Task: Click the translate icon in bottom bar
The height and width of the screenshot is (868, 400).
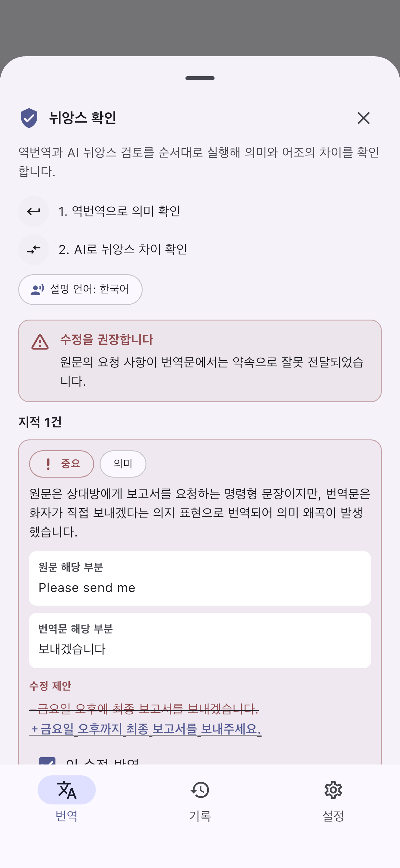Action: coord(66,790)
